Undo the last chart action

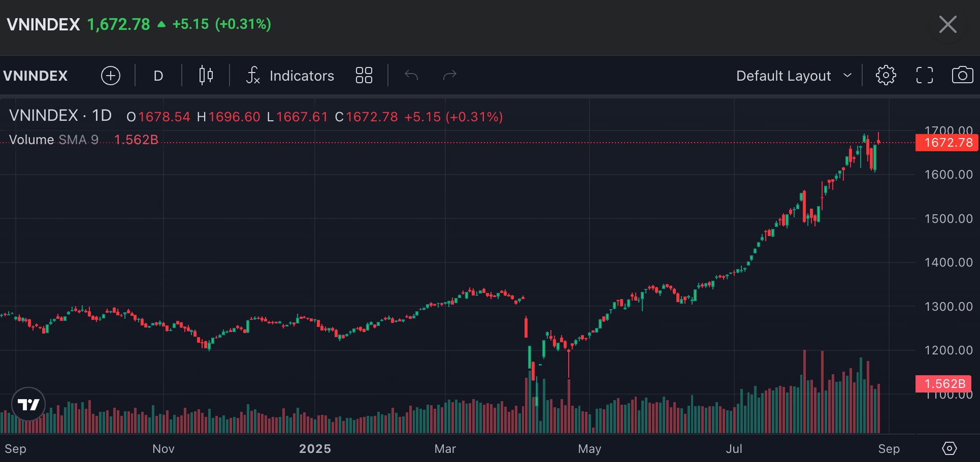point(411,76)
